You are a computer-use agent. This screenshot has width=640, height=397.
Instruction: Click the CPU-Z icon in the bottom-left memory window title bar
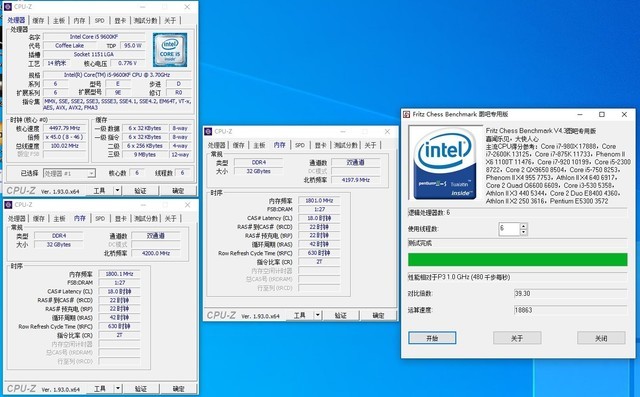(x=8, y=204)
